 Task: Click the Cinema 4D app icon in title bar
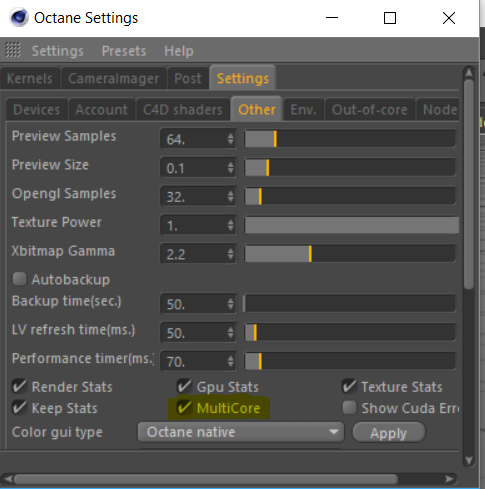(x=19, y=18)
